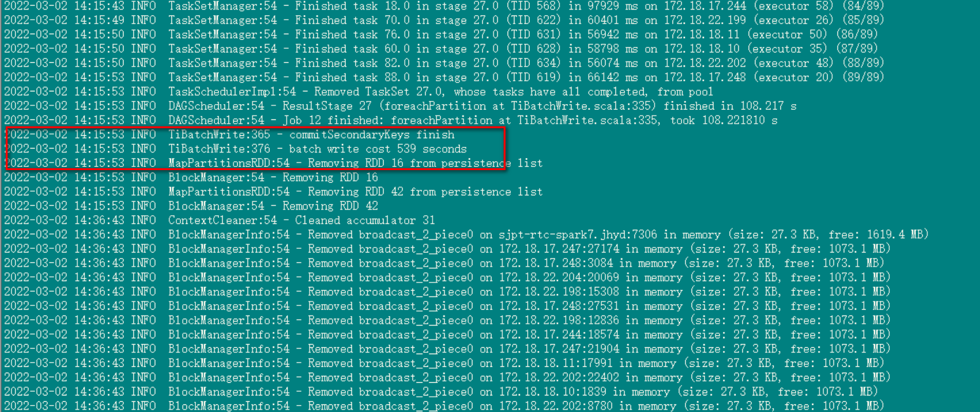The width and height of the screenshot is (980, 412).
Task: Click the broadcast line on 172.18.22.202:8780
Action: 444,406
